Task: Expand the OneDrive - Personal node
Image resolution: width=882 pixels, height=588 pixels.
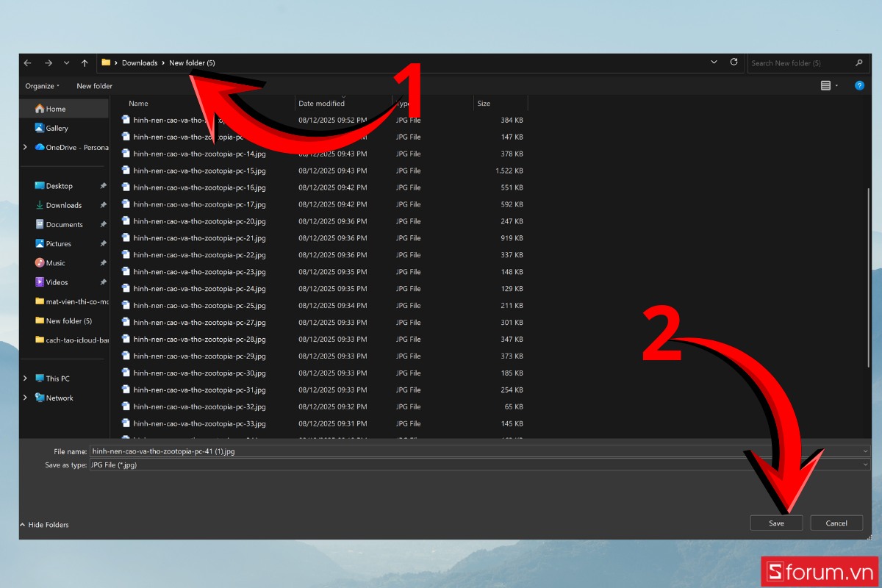Action: pos(26,147)
